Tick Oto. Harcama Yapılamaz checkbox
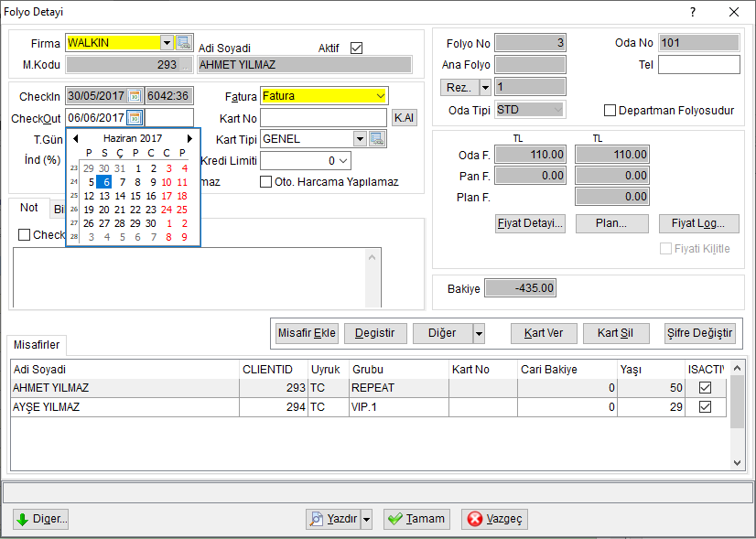756x539 pixels. point(265,182)
